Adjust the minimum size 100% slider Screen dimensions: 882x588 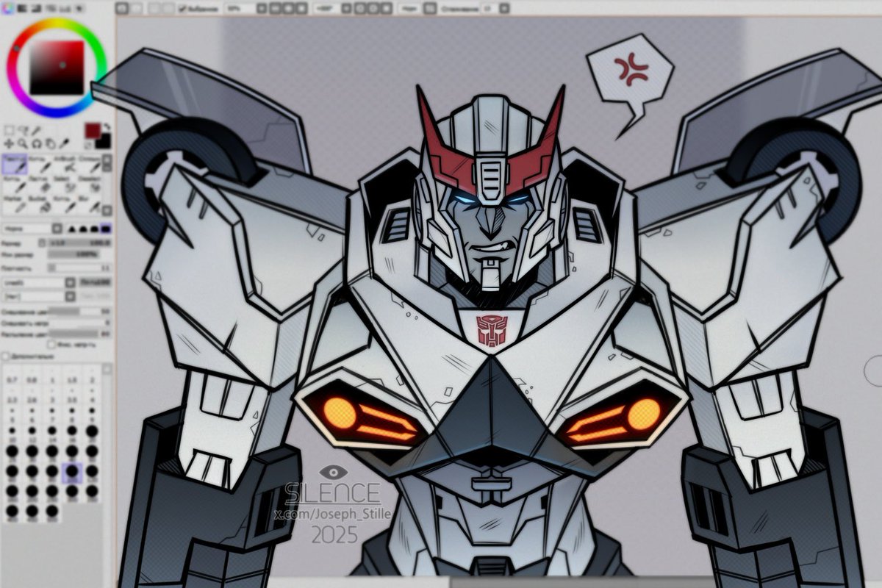73,254
